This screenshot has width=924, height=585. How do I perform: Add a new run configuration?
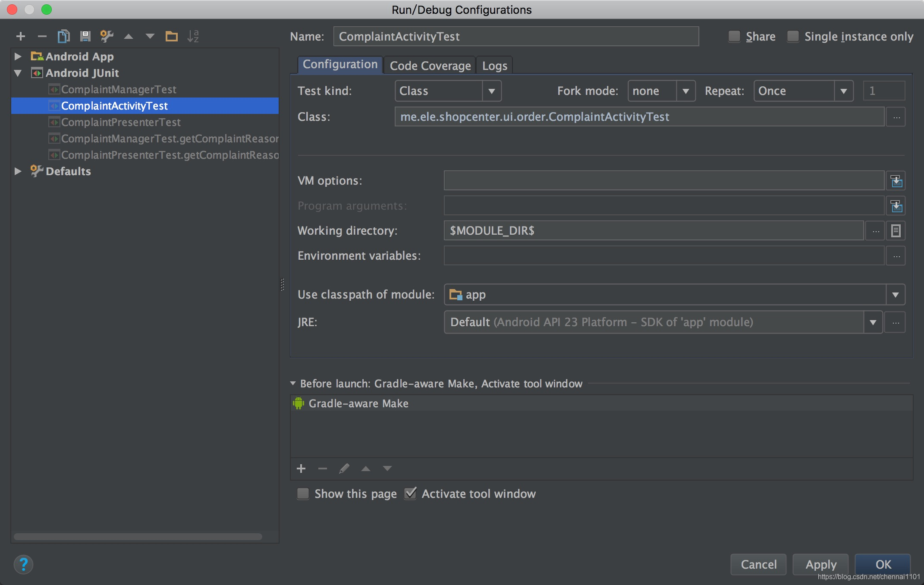(x=21, y=36)
